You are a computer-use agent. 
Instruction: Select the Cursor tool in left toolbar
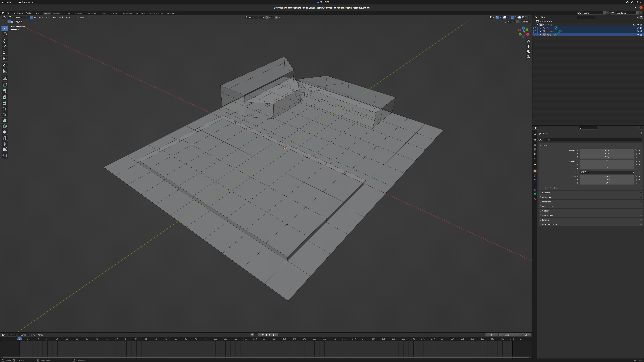[x=5, y=34]
